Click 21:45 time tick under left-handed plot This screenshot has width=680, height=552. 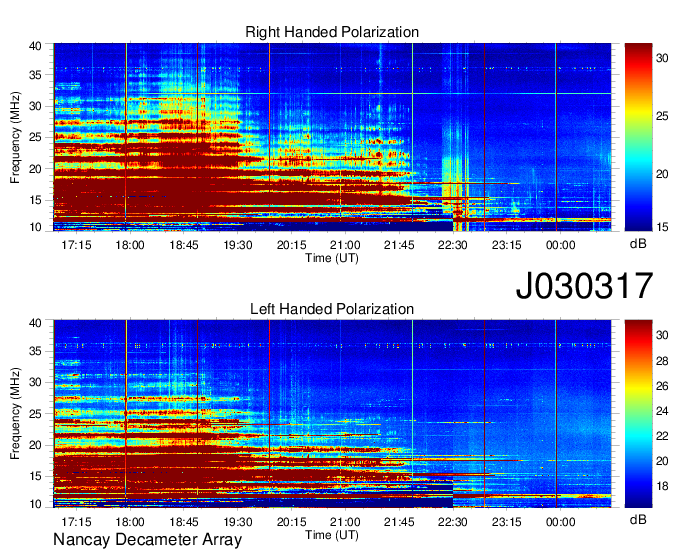point(399,522)
